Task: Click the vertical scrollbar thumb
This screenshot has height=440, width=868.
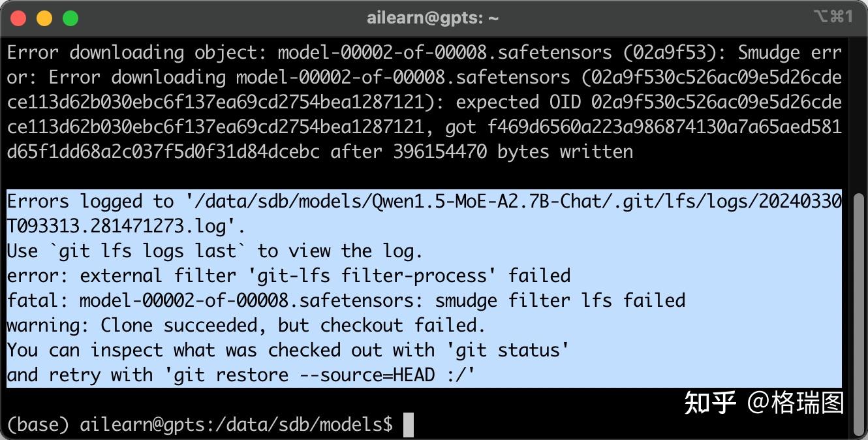Action: pos(859,313)
